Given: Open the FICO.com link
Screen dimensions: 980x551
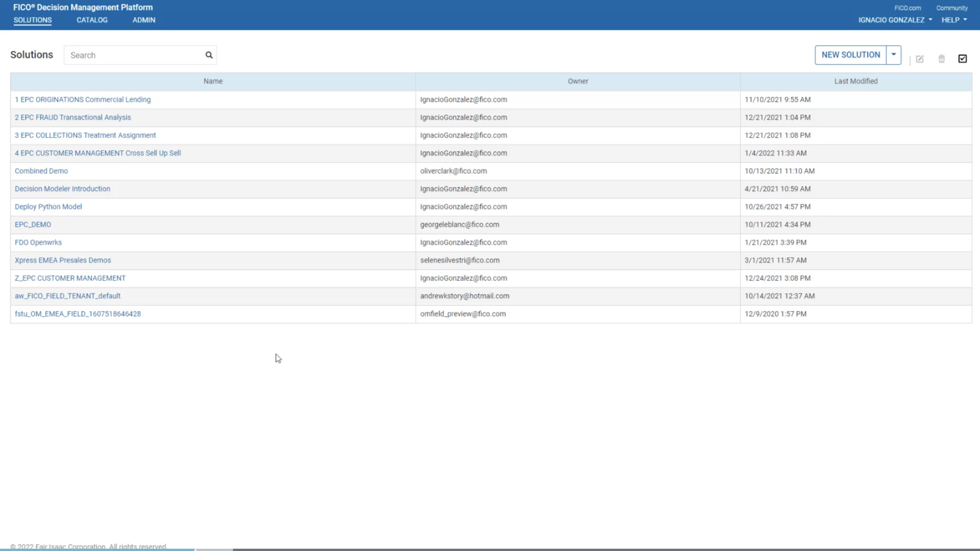Looking at the screenshot, I should [908, 8].
